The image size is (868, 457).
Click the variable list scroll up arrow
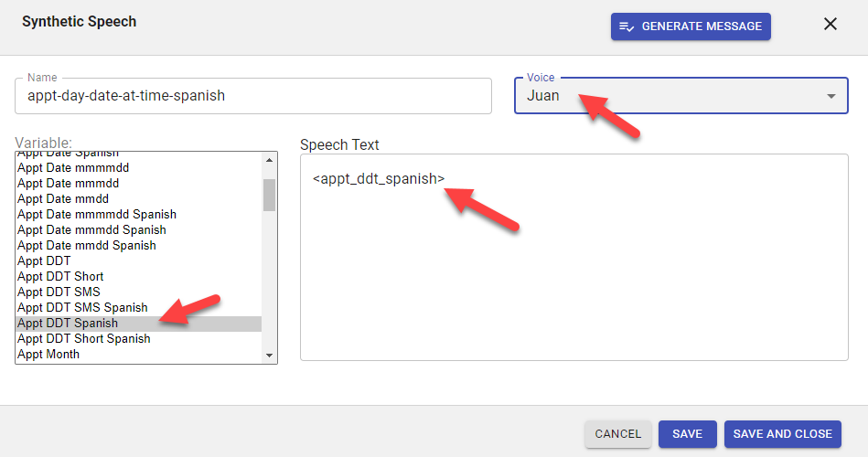[269, 161]
